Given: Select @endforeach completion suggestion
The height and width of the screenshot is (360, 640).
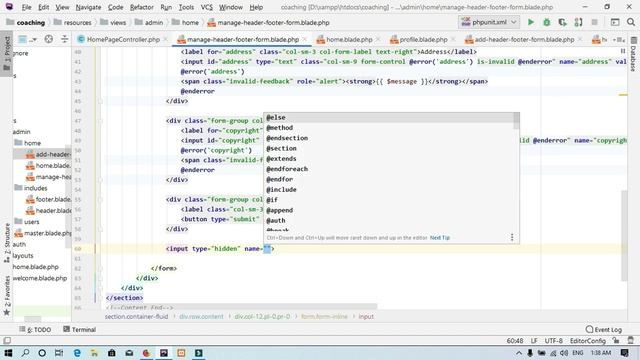Looking at the screenshot, I should [x=388, y=169].
